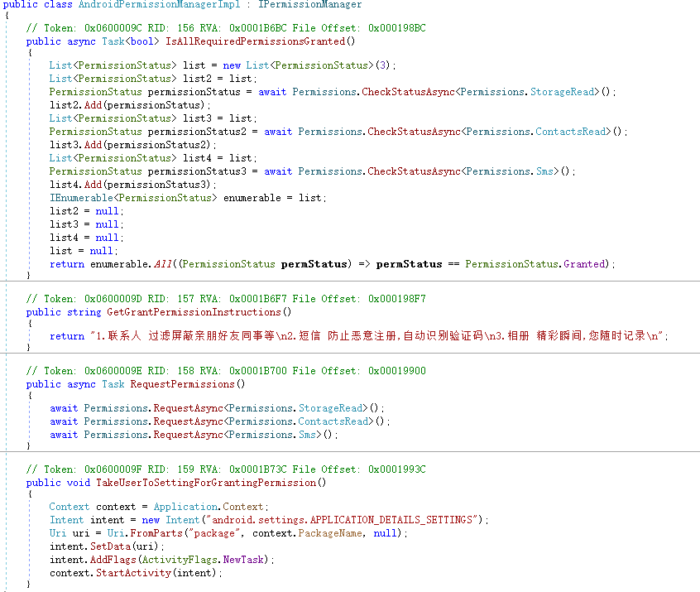Go to IsAllRequiredPermissionsGranted method name
The image size is (700, 592).
point(256,41)
